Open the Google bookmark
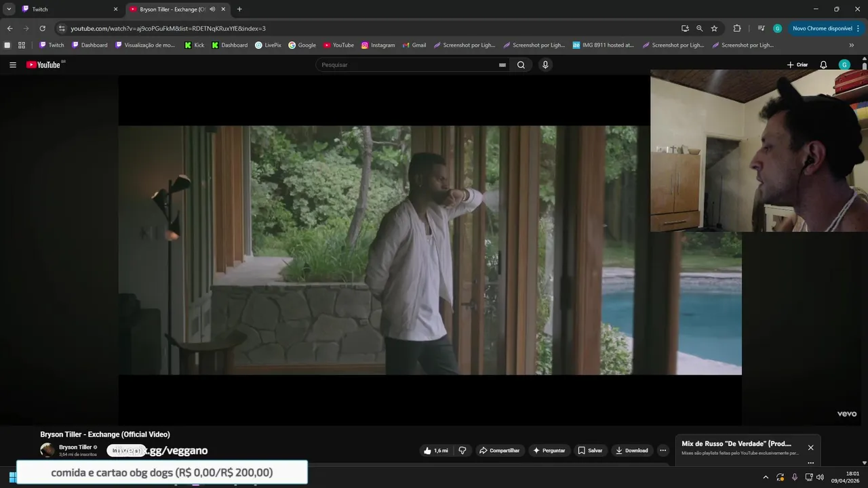The width and height of the screenshot is (868, 488). tap(302, 45)
